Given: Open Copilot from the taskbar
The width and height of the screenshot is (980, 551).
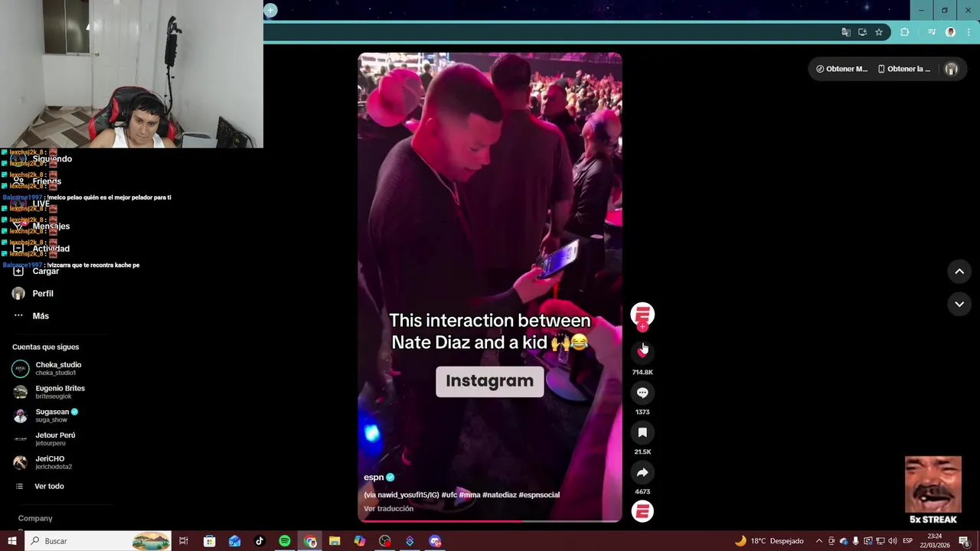Looking at the screenshot, I should (360, 541).
